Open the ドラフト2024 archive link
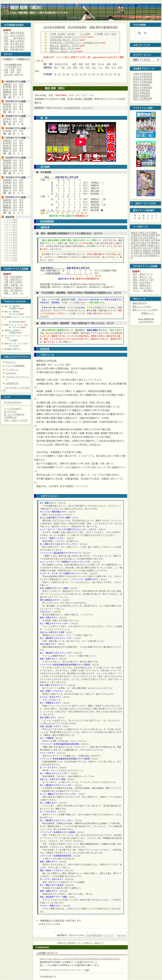This screenshot has height=980, width=162. click(x=11, y=261)
